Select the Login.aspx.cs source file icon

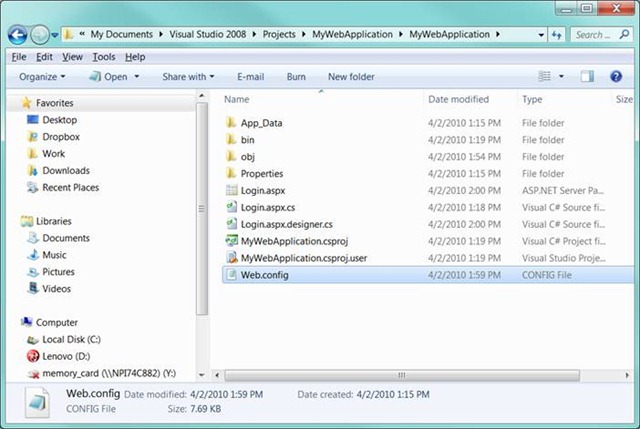click(231, 207)
